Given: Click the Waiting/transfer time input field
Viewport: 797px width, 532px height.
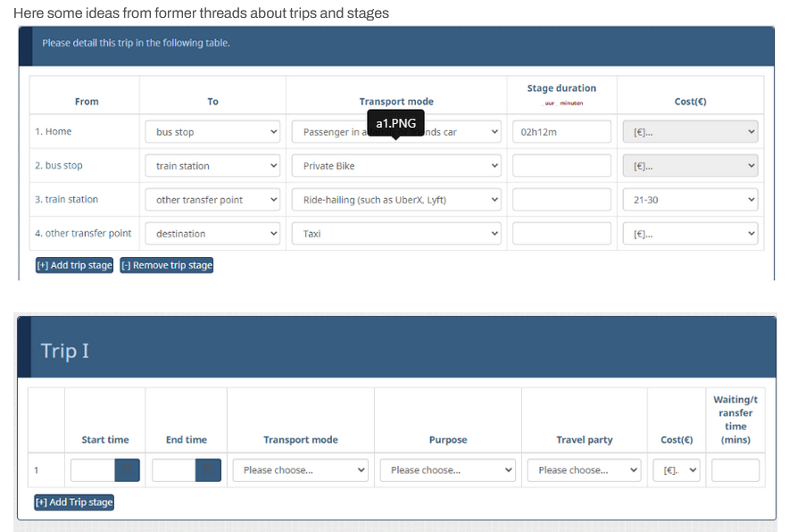Looking at the screenshot, I should [x=735, y=470].
